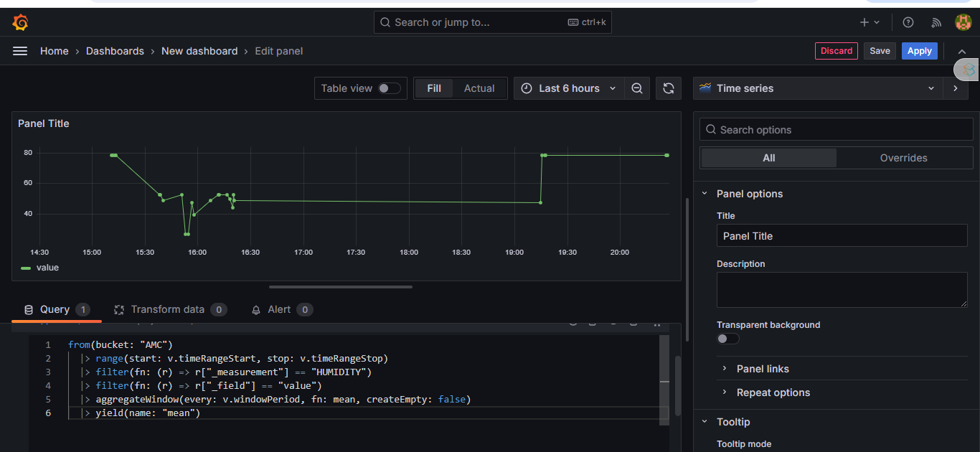The image size is (980, 452).
Task: Click the plus icon for new item
Action: (864, 22)
